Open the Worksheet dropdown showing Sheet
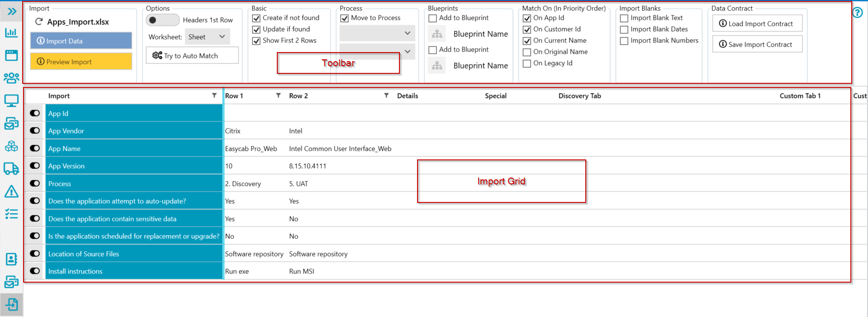 tap(208, 37)
